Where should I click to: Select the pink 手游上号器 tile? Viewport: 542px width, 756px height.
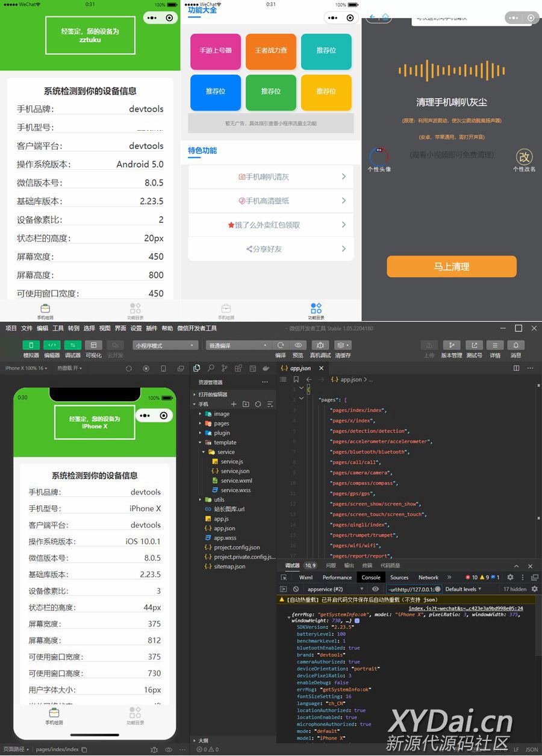(216, 51)
